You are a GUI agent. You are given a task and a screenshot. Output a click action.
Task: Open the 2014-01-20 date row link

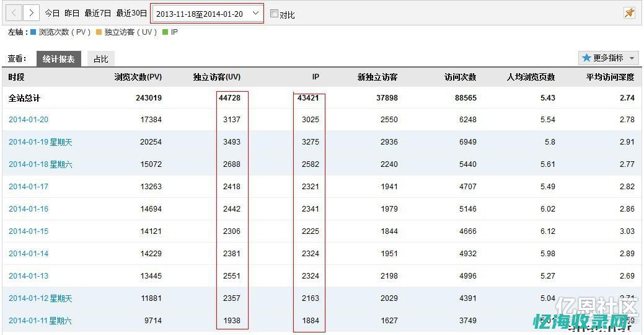coord(29,120)
